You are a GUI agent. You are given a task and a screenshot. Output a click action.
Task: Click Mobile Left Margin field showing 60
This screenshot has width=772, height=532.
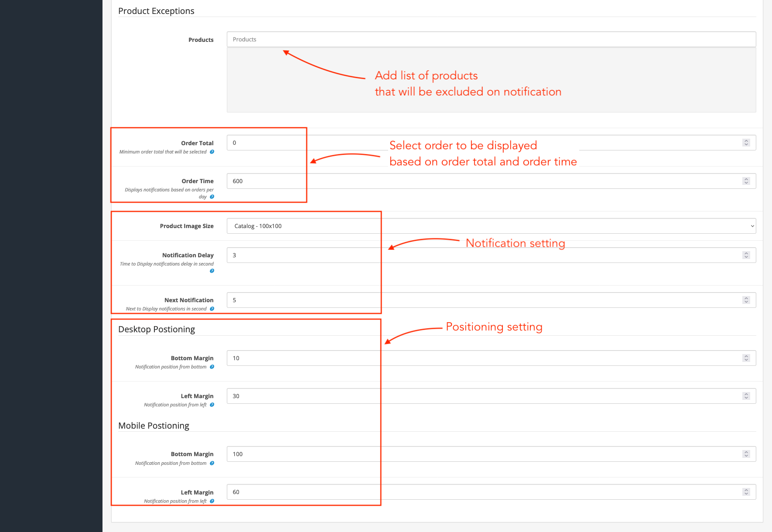point(480,492)
